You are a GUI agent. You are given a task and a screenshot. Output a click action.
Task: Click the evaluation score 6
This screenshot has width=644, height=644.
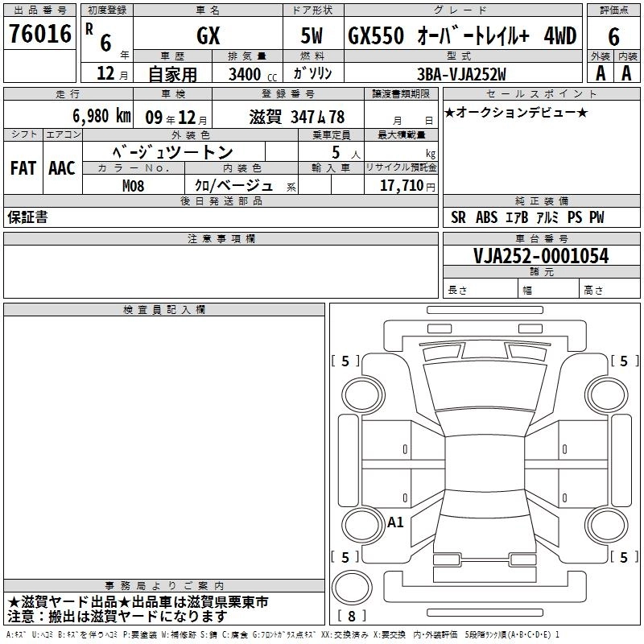tap(613, 36)
